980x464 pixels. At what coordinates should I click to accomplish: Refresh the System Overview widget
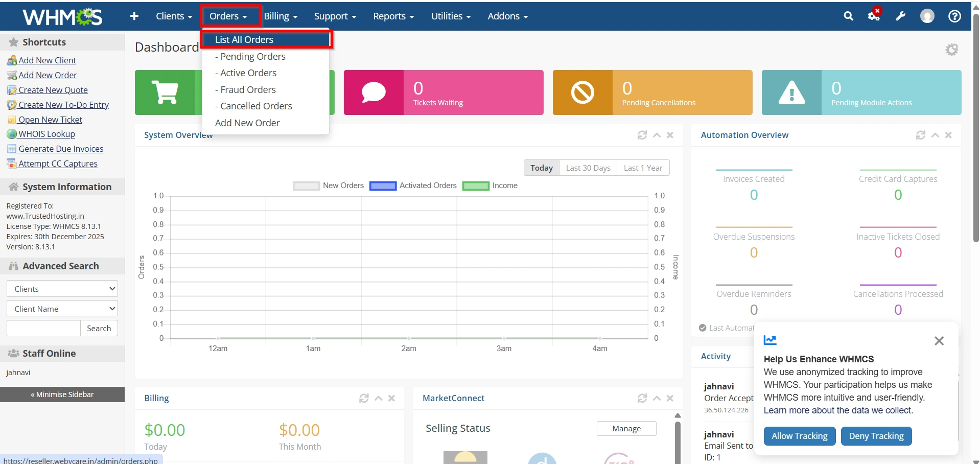coord(642,135)
